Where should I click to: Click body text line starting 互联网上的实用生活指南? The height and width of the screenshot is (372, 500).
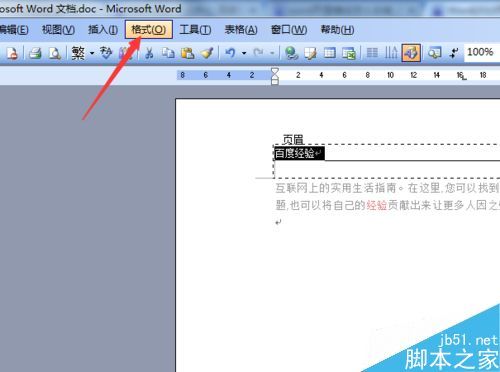[x=387, y=188]
